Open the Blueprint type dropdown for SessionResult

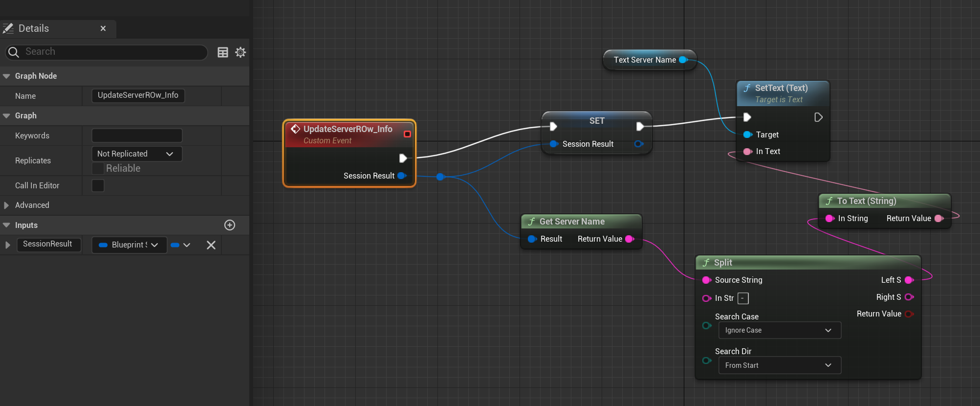129,245
